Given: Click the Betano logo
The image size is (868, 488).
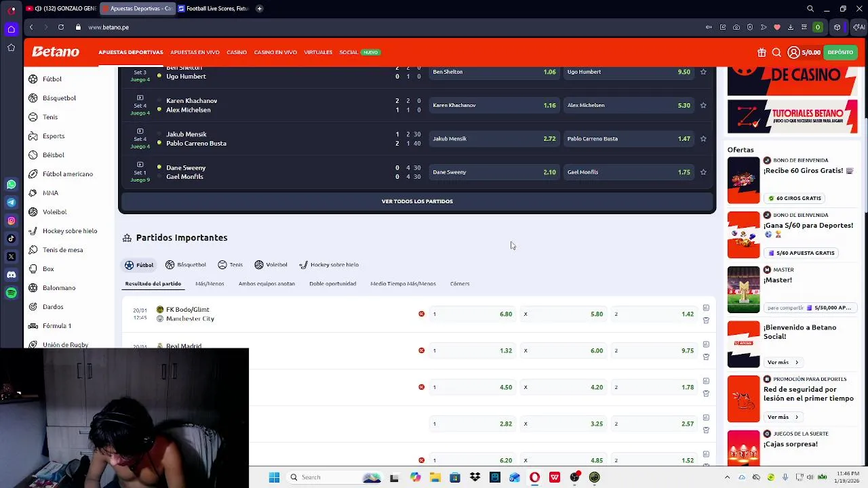Looking at the screenshot, I should [x=56, y=52].
